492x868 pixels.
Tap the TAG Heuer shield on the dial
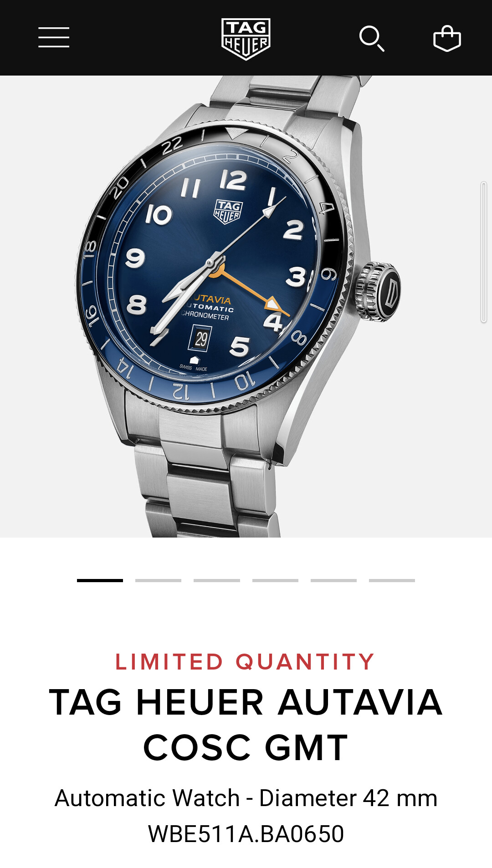point(228,212)
